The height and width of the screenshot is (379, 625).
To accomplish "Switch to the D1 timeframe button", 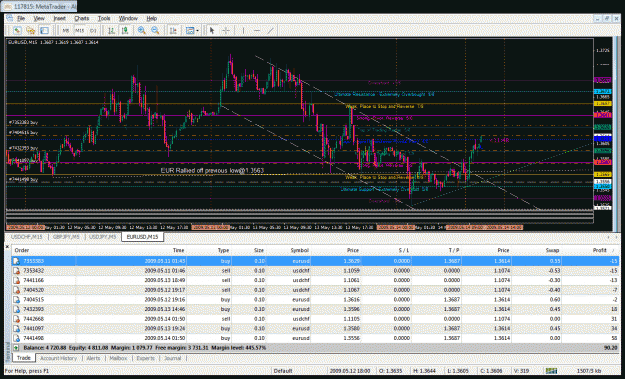I will click(93, 30).
